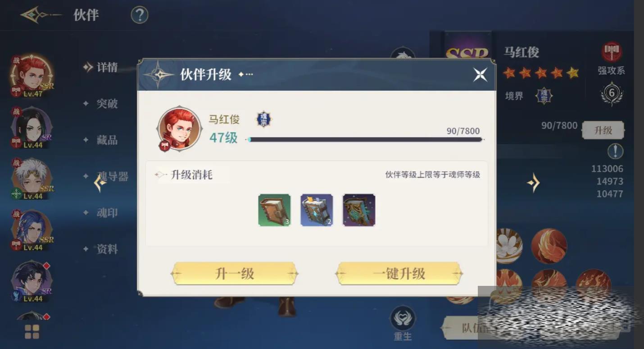Click the 强攻系 hammer class icon
The image size is (644, 349).
(x=612, y=52)
